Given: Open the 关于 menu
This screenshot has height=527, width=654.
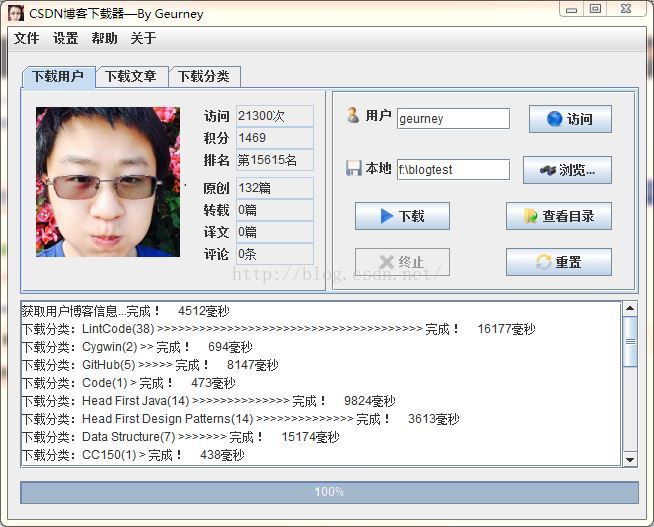Looking at the screenshot, I should (143, 38).
